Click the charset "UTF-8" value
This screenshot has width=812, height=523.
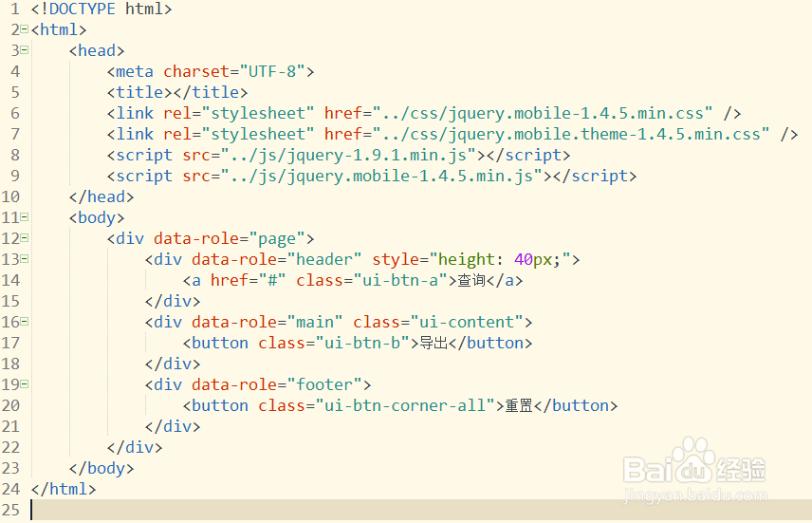coord(272,71)
